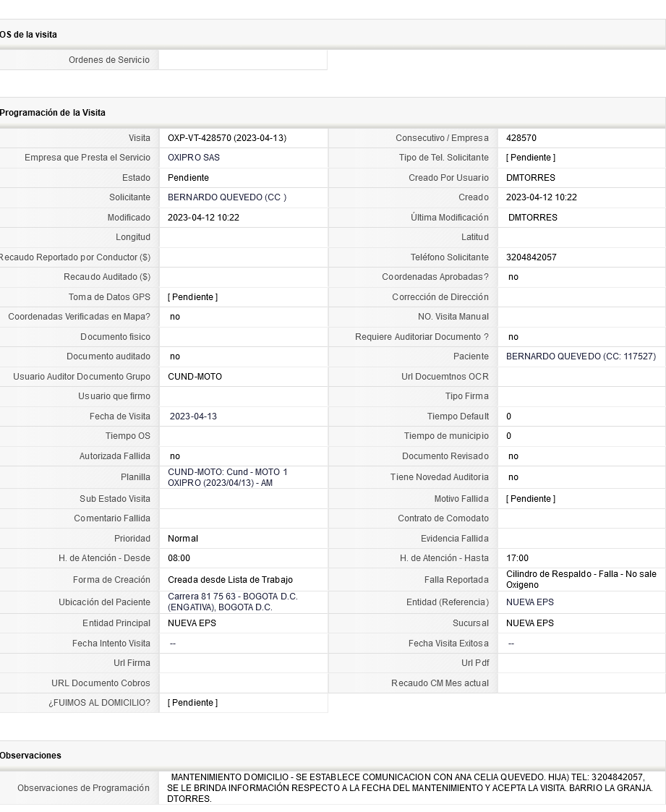Click DMTORRES in the Última Modificación row
This screenshot has width=666, height=812.
click(x=532, y=218)
